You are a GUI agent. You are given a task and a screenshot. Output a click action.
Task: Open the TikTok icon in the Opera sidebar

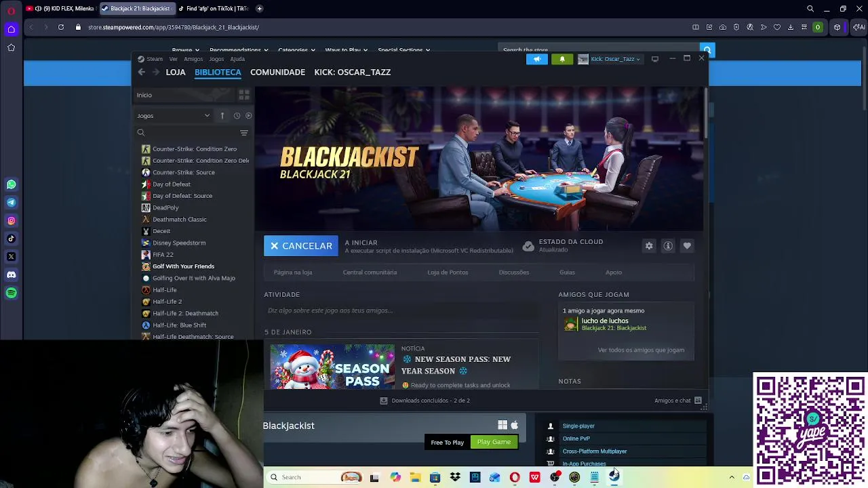(11, 239)
